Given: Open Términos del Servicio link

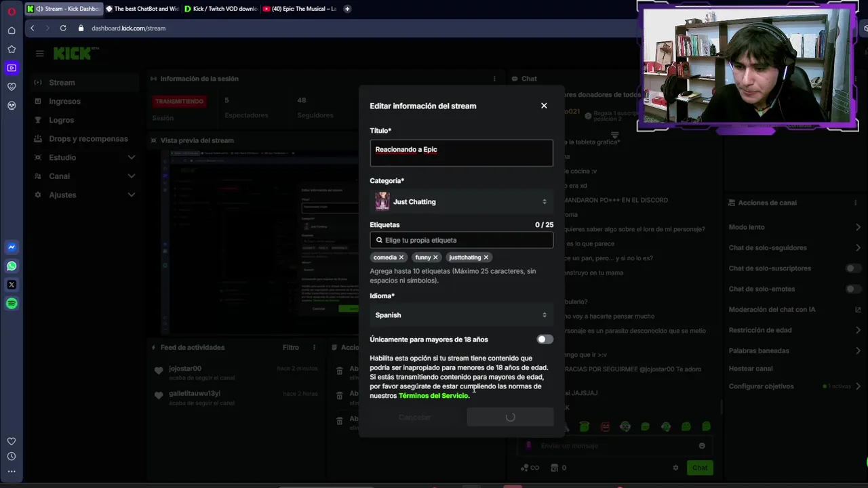Looking at the screenshot, I should click(433, 396).
